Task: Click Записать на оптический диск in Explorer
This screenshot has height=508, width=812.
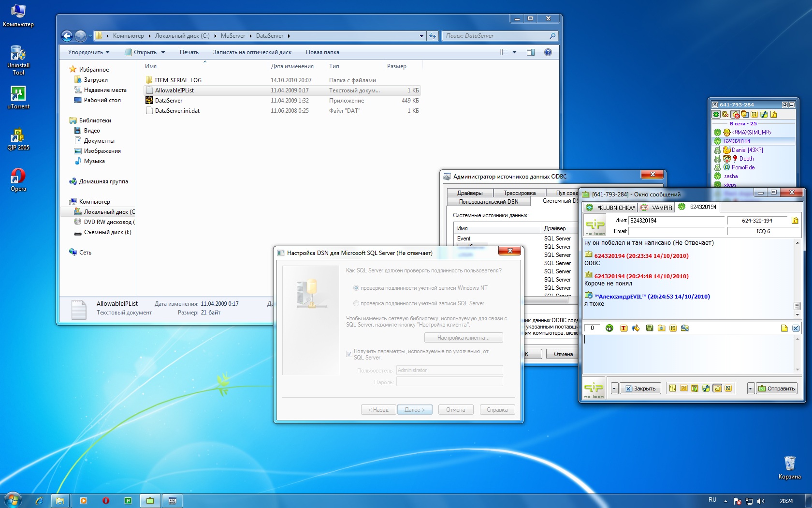Action: click(252, 52)
